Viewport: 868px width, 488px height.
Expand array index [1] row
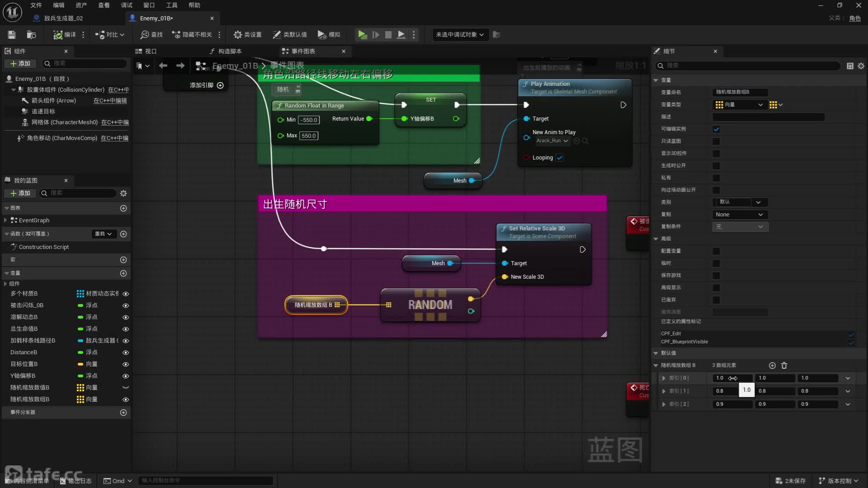pyautogui.click(x=664, y=391)
